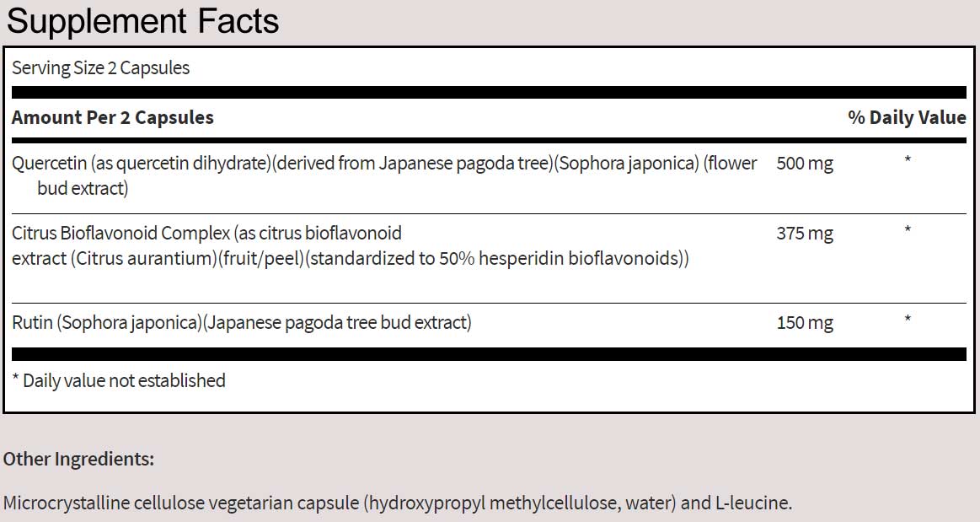Click the % Daily Value column header

(907, 117)
